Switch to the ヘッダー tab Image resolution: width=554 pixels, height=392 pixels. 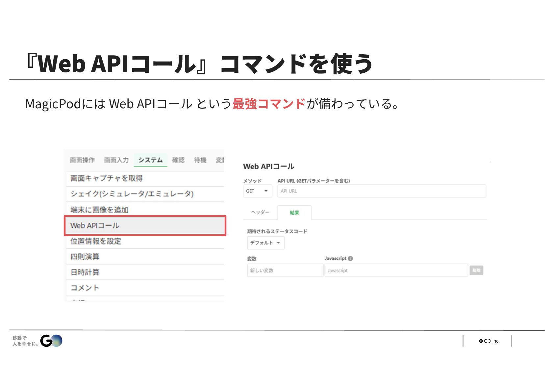(x=260, y=212)
